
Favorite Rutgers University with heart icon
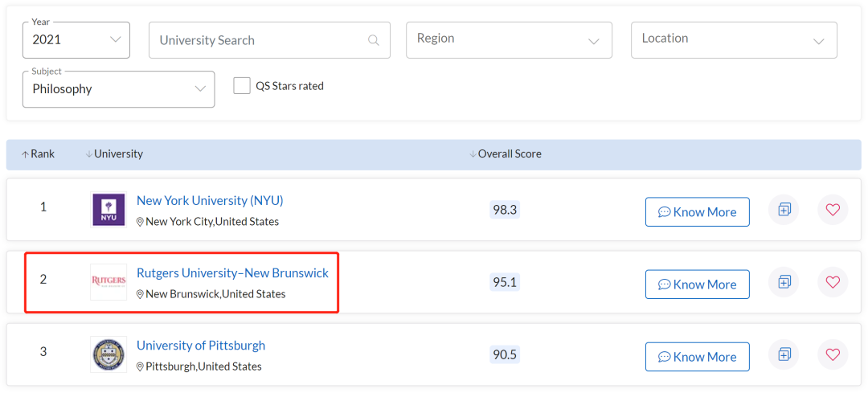click(833, 283)
